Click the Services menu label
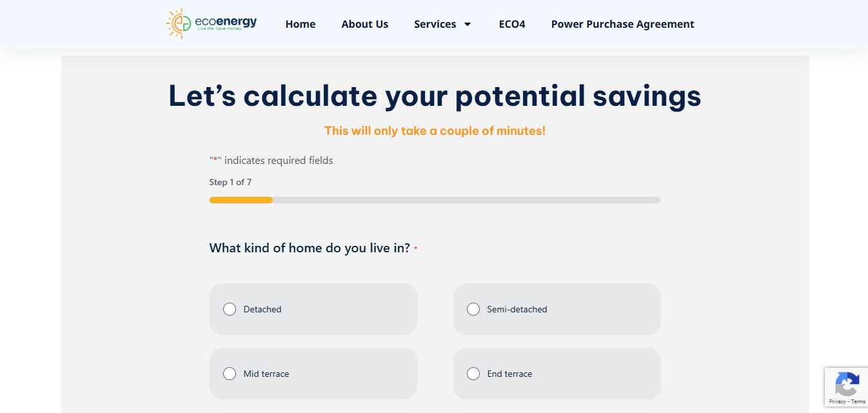 click(435, 25)
